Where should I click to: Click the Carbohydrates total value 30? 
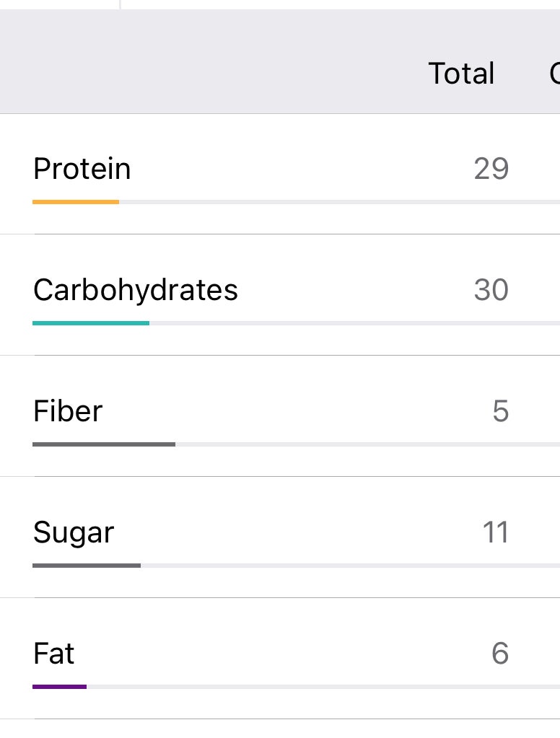click(x=491, y=289)
